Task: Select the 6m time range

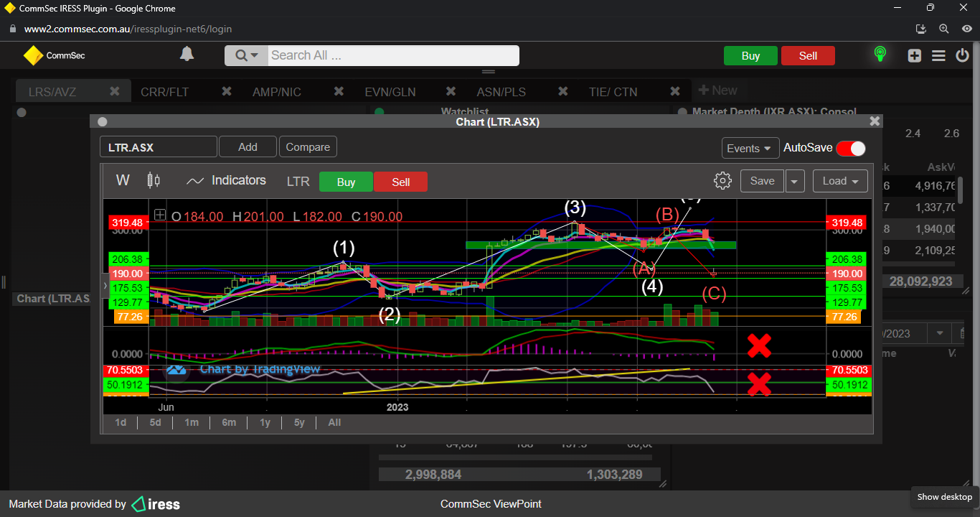Action: click(x=229, y=422)
